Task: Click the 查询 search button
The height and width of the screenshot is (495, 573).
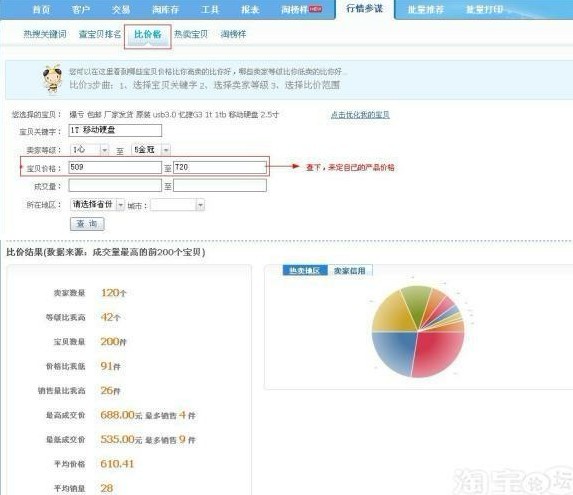Action: 87,224
